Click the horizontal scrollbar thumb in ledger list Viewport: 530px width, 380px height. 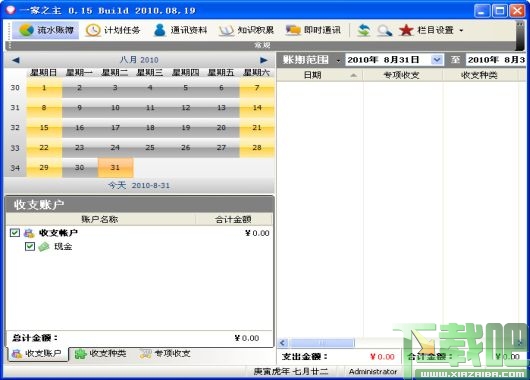tap(321, 343)
